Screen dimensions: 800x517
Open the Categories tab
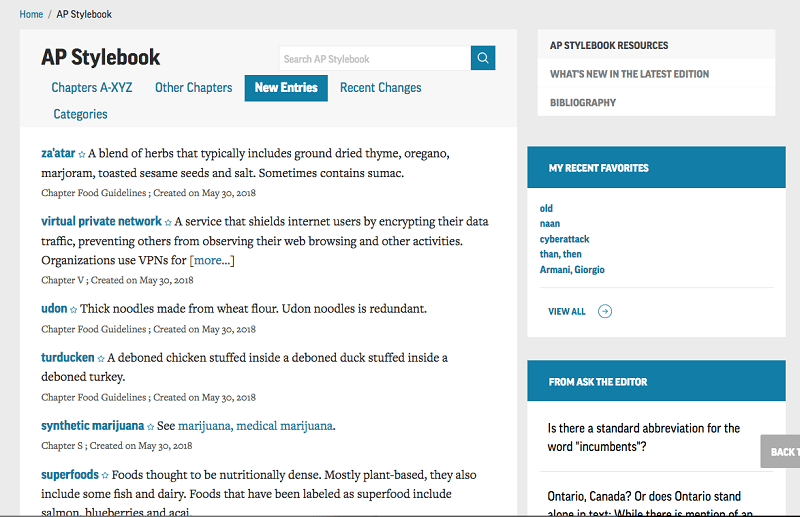click(80, 114)
